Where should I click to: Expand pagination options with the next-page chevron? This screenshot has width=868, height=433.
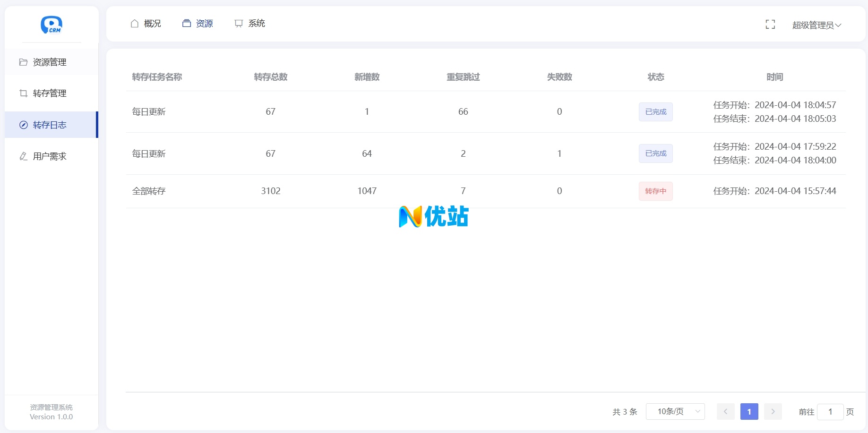pyautogui.click(x=773, y=411)
